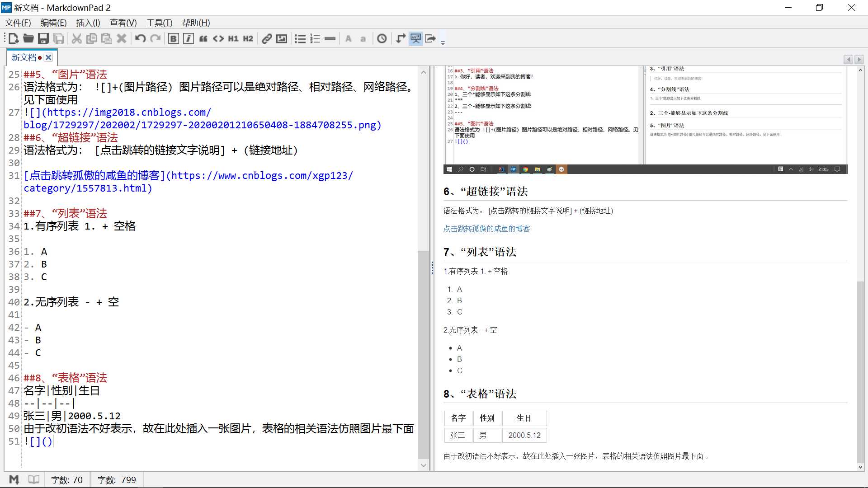
Task: Click the Markdown M icon in status bar
Action: 14,479
